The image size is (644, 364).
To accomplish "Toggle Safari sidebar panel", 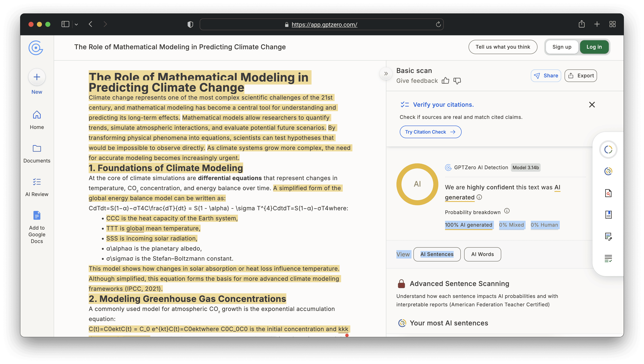I will pyautogui.click(x=65, y=24).
